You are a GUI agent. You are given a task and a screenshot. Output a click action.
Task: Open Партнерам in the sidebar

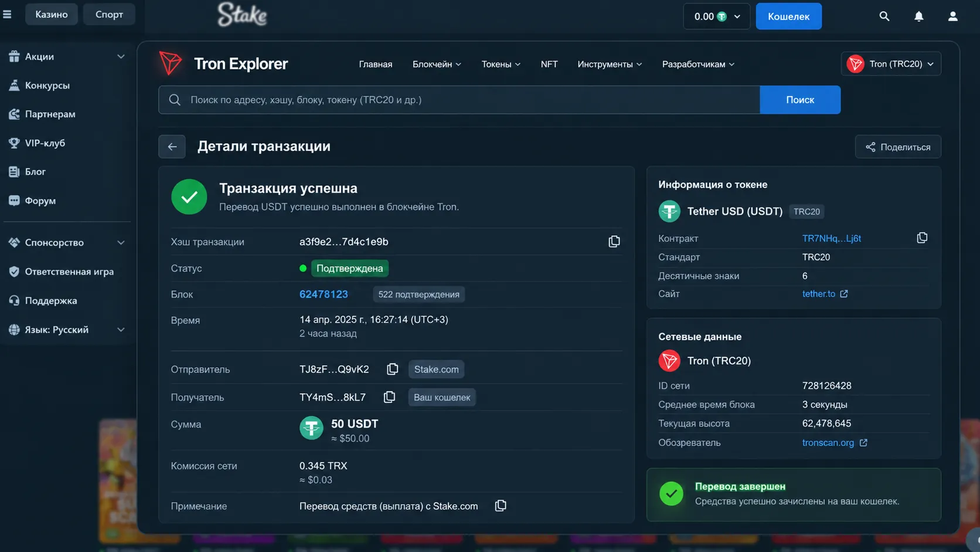click(50, 114)
